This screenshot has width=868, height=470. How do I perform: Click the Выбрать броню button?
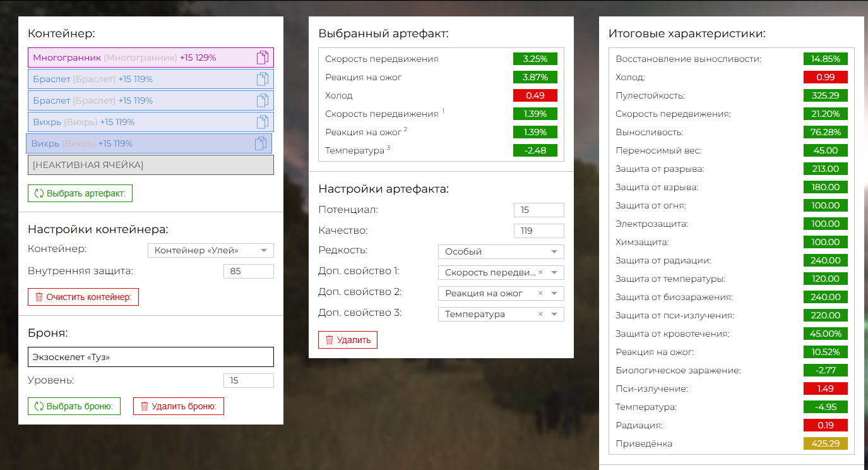(x=74, y=406)
